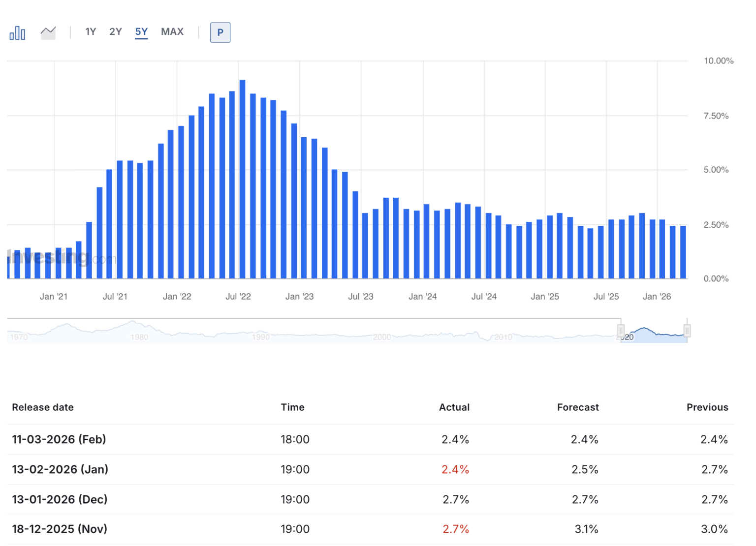Image resolution: width=756 pixels, height=546 pixels.
Task: Open the 18-12-2025 (Nov) release row
Action: pos(60,529)
